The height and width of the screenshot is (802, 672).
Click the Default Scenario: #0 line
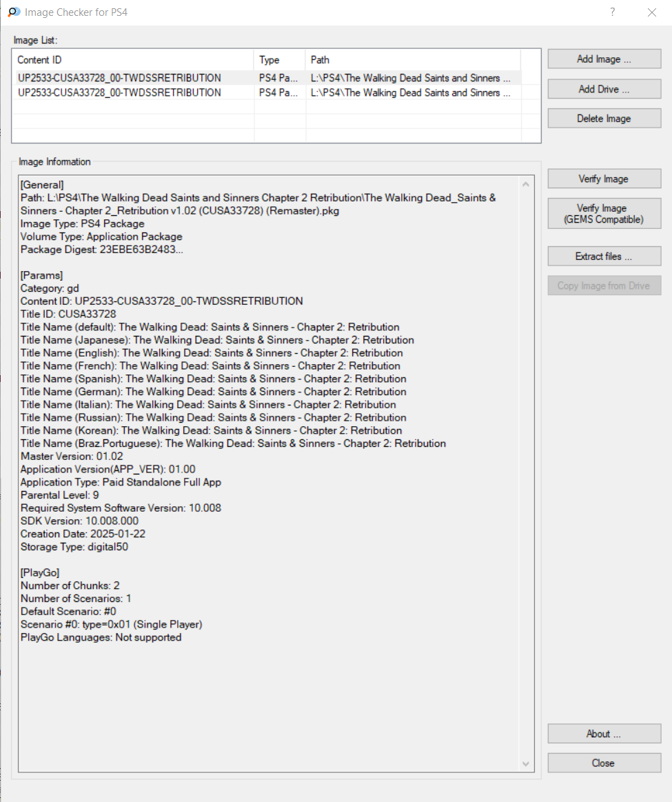68,611
